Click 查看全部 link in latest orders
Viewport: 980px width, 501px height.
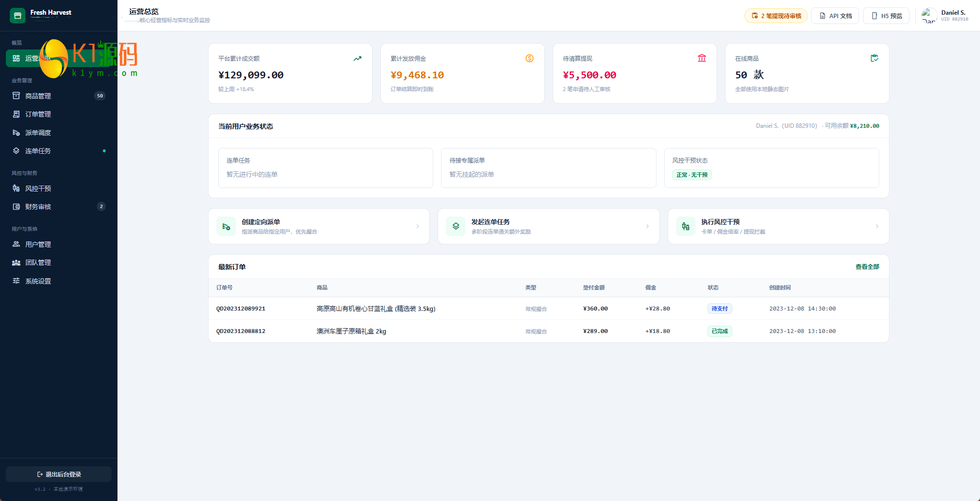(867, 267)
